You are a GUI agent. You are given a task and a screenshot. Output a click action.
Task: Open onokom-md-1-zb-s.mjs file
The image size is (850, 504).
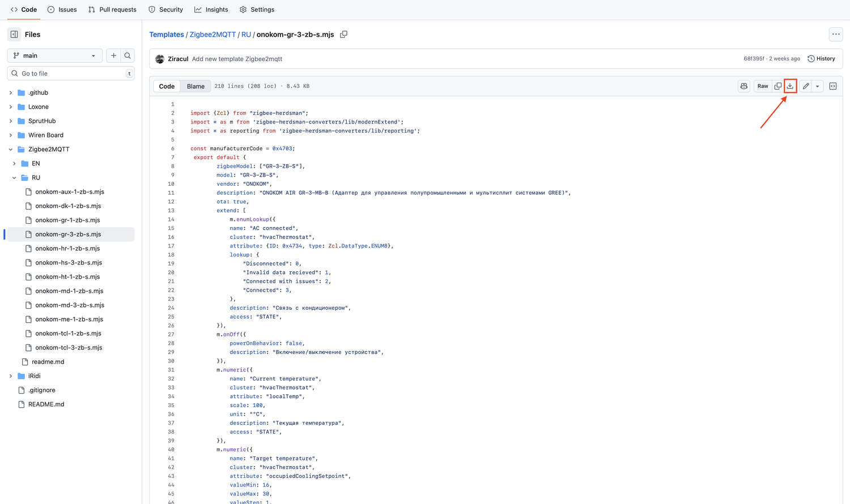click(69, 291)
